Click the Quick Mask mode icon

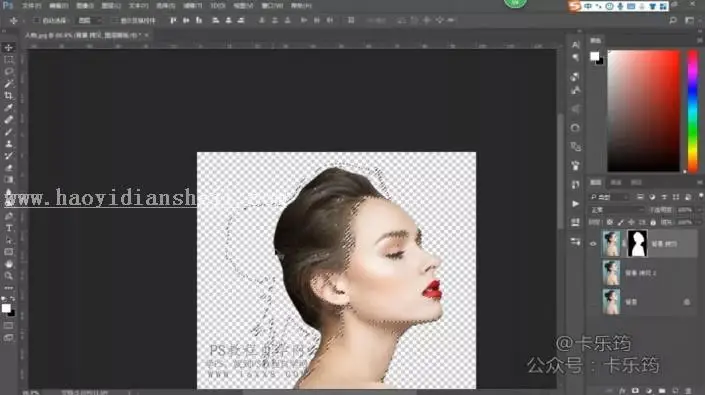click(9, 325)
